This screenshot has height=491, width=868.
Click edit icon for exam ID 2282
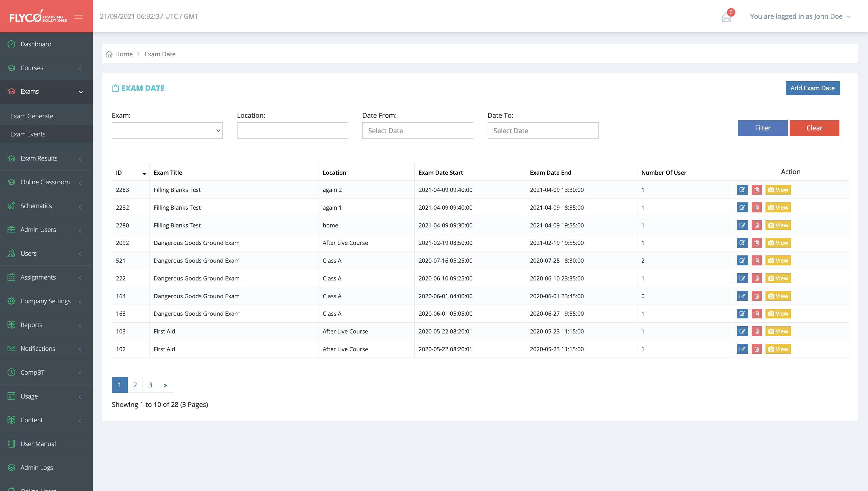click(742, 208)
